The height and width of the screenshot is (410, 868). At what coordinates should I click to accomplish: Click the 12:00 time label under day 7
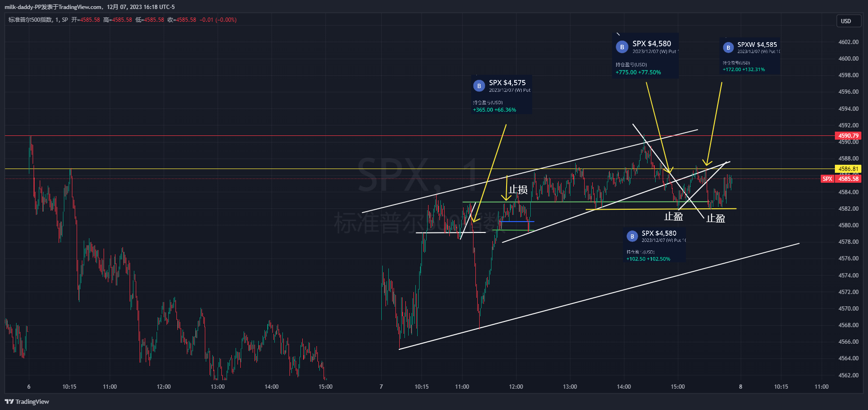pyautogui.click(x=516, y=387)
